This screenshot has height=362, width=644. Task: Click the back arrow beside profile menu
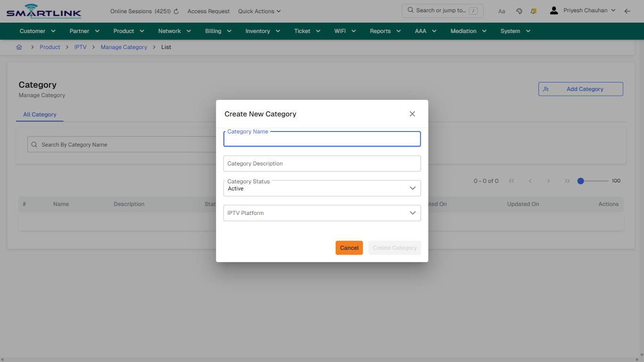pyautogui.click(x=627, y=11)
